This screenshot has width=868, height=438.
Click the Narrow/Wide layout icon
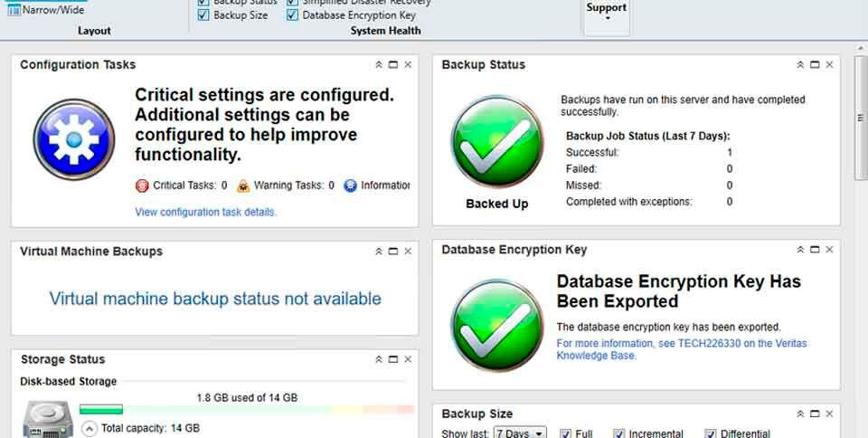tap(14, 10)
